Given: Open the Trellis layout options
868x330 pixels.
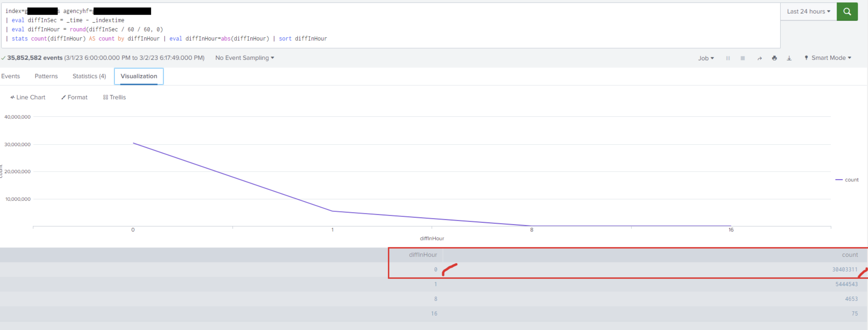Looking at the screenshot, I should point(114,97).
